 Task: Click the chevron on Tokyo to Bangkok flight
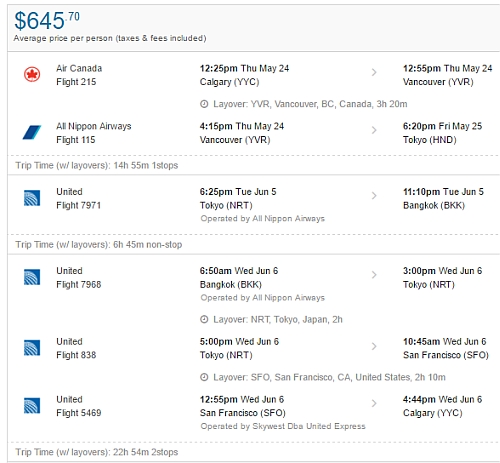point(374,196)
